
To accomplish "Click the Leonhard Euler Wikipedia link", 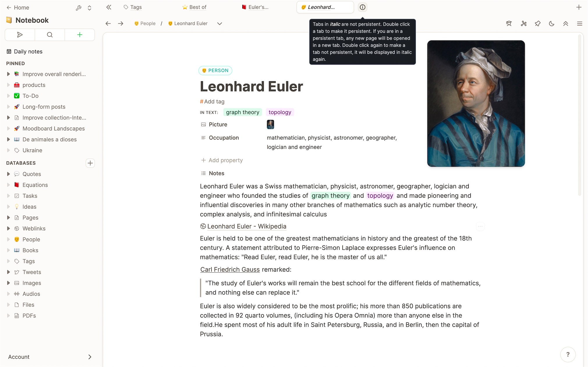I will coord(247,226).
